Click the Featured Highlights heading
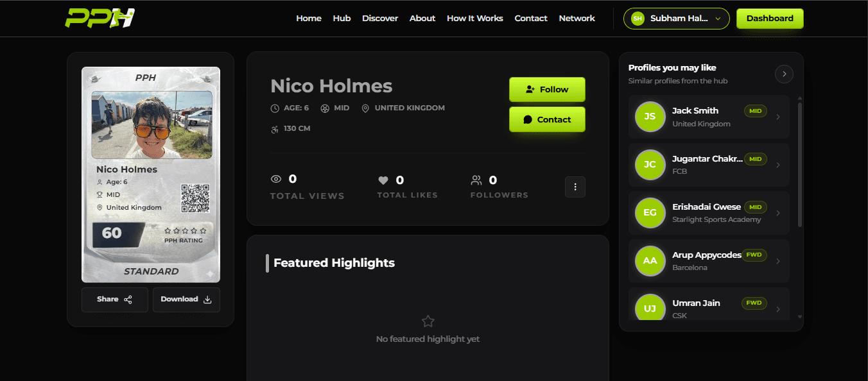This screenshot has height=381, width=868. click(334, 263)
